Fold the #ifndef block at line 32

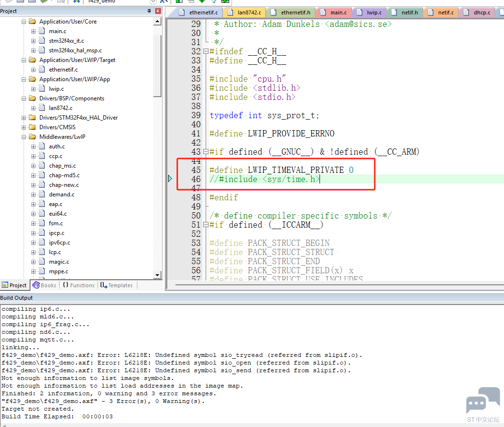point(206,51)
